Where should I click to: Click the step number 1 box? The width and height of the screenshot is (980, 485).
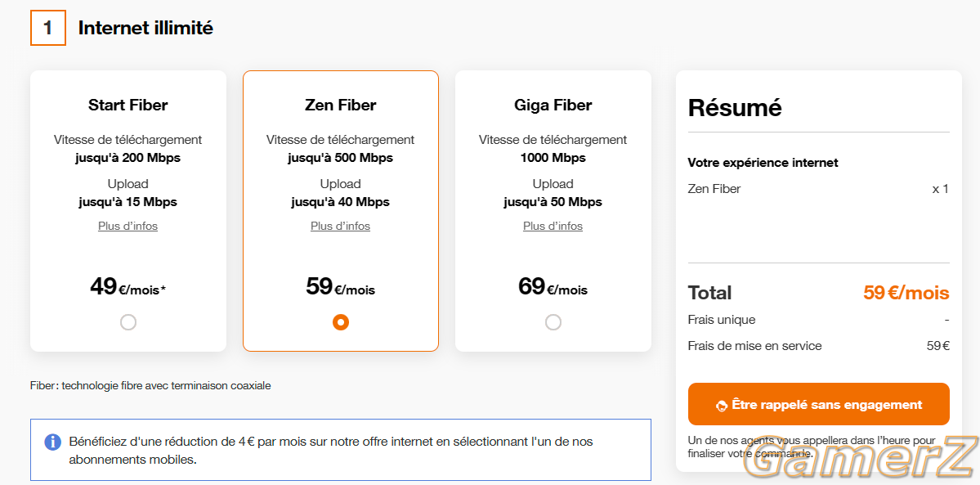pyautogui.click(x=48, y=28)
